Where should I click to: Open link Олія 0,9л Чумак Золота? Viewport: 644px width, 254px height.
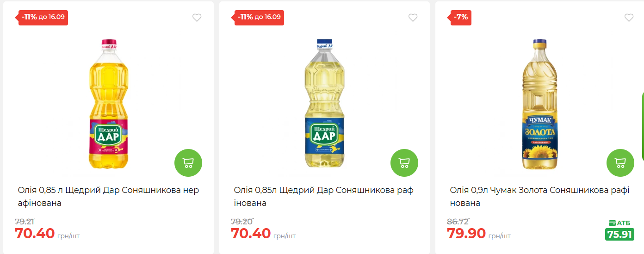click(539, 196)
